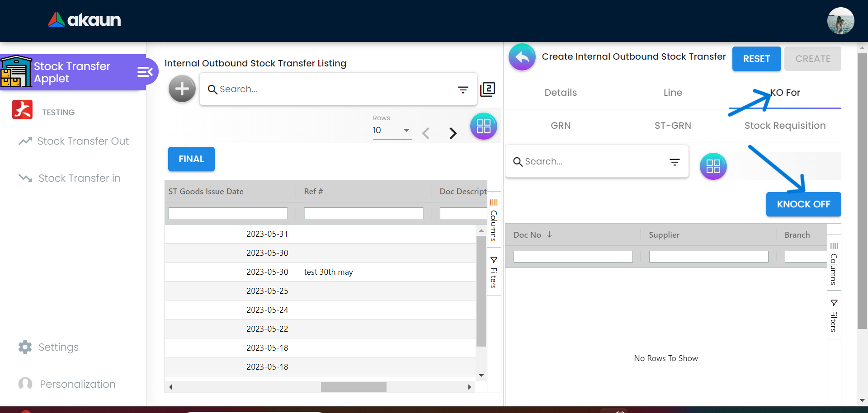Toggle Columns side panel in knock off grid
This screenshot has width=868, height=413.
(x=834, y=264)
